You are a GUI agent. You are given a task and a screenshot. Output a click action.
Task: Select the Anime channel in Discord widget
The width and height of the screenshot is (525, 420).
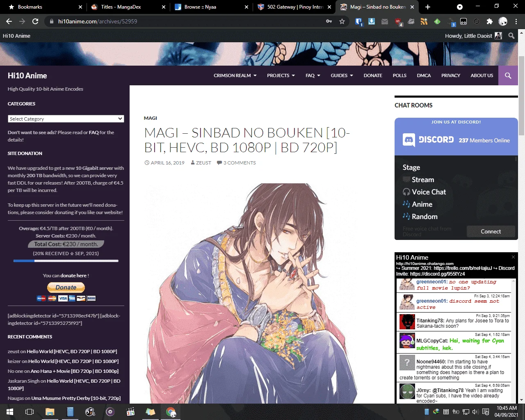click(422, 204)
